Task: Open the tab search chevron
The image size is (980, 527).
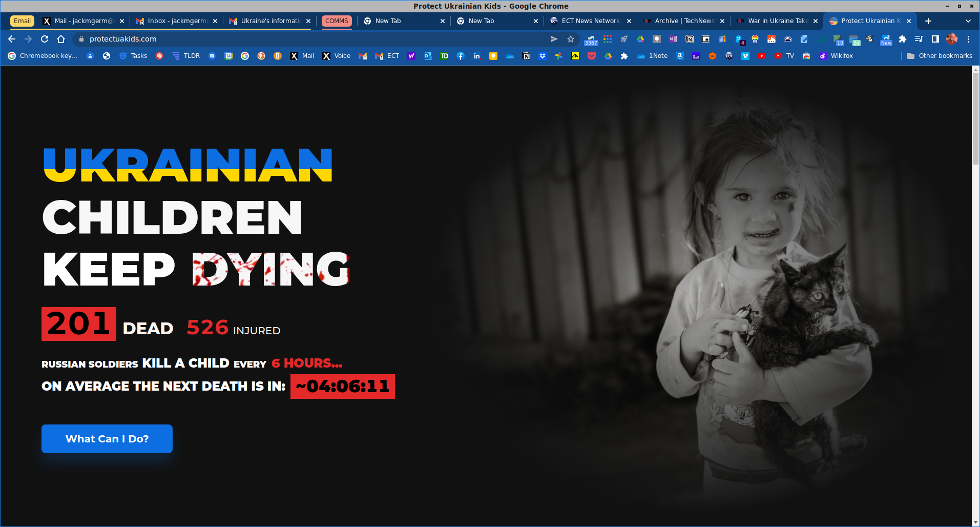Action: click(x=968, y=21)
